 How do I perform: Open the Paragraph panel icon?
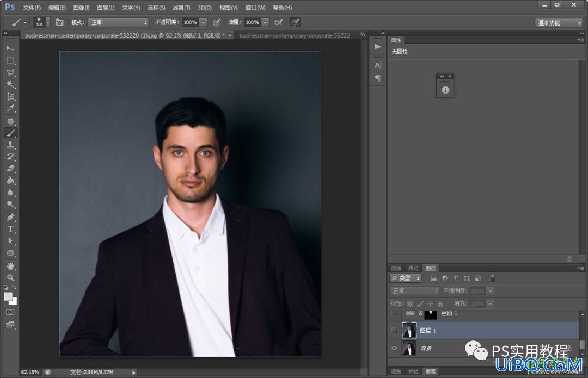tap(378, 78)
